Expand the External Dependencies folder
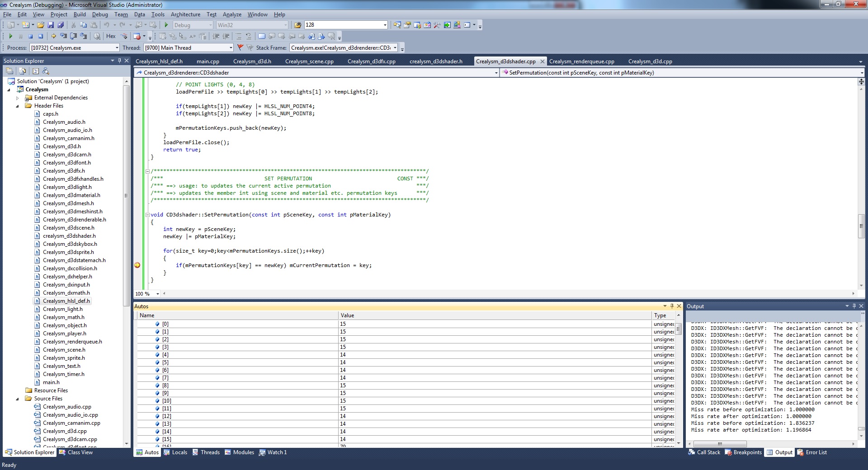868x470 pixels. (x=18, y=98)
